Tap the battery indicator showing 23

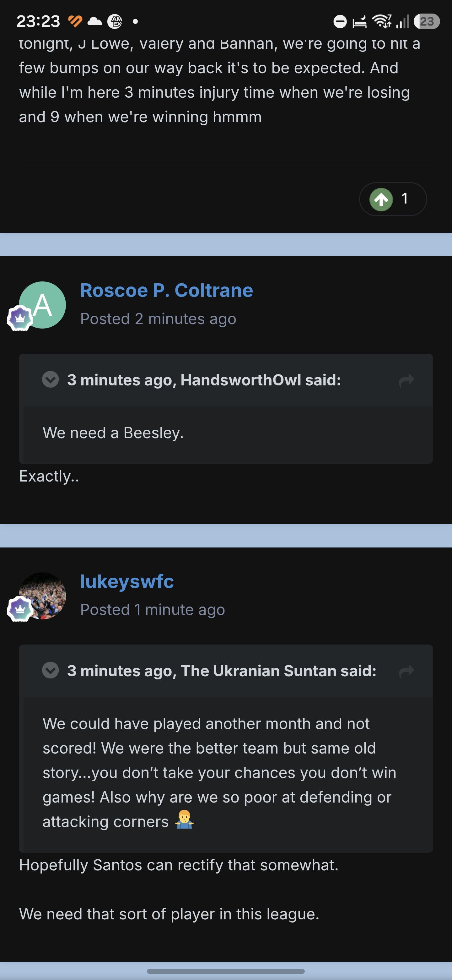(427, 21)
